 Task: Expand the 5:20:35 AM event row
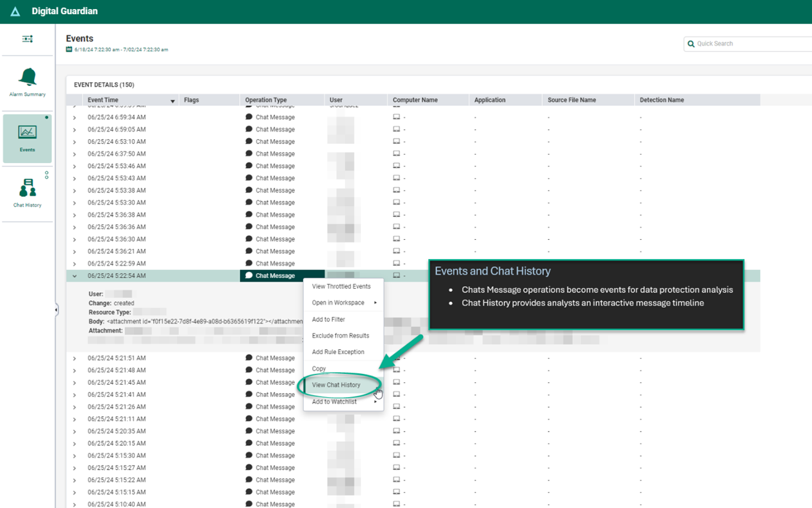tap(74, 432)
